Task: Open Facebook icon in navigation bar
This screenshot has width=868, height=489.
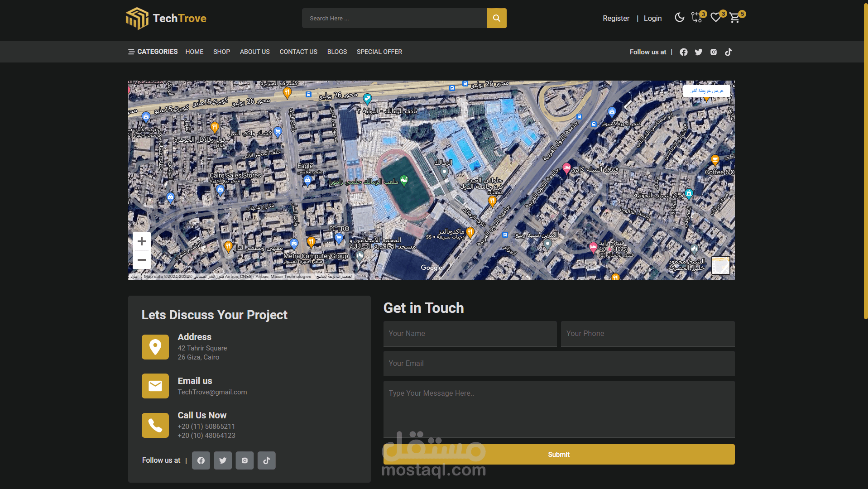Action: 684,52
